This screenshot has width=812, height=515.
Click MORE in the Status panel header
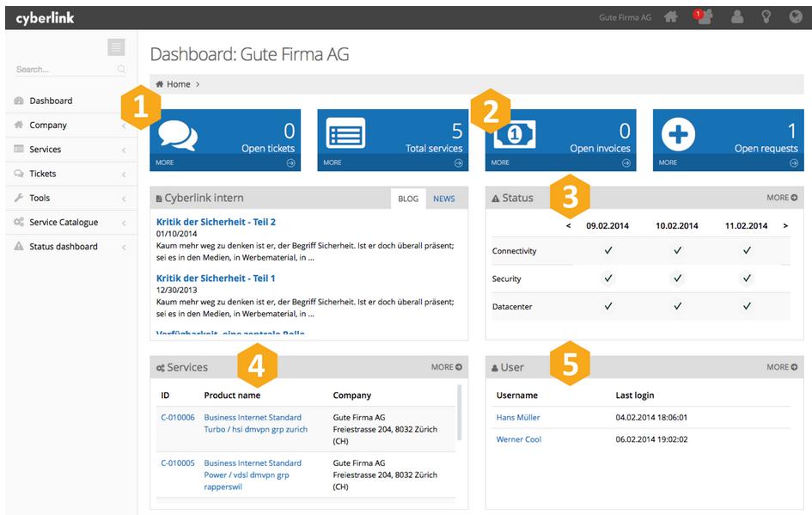coord(782,198)
